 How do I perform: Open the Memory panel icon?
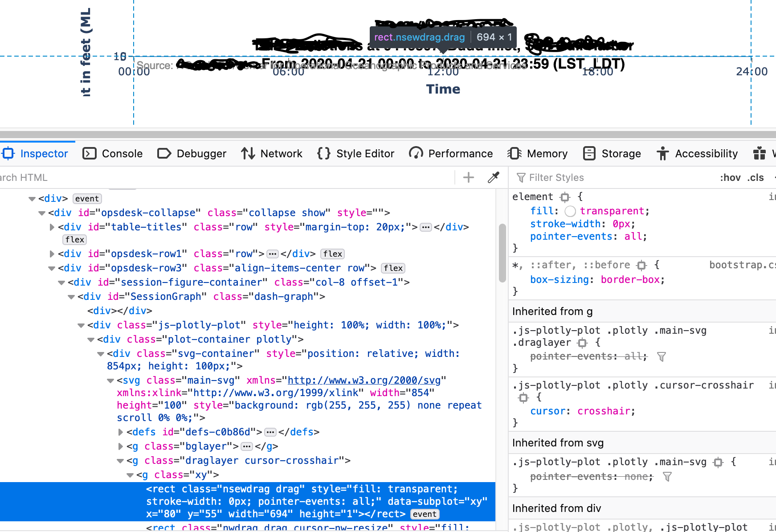515,153
